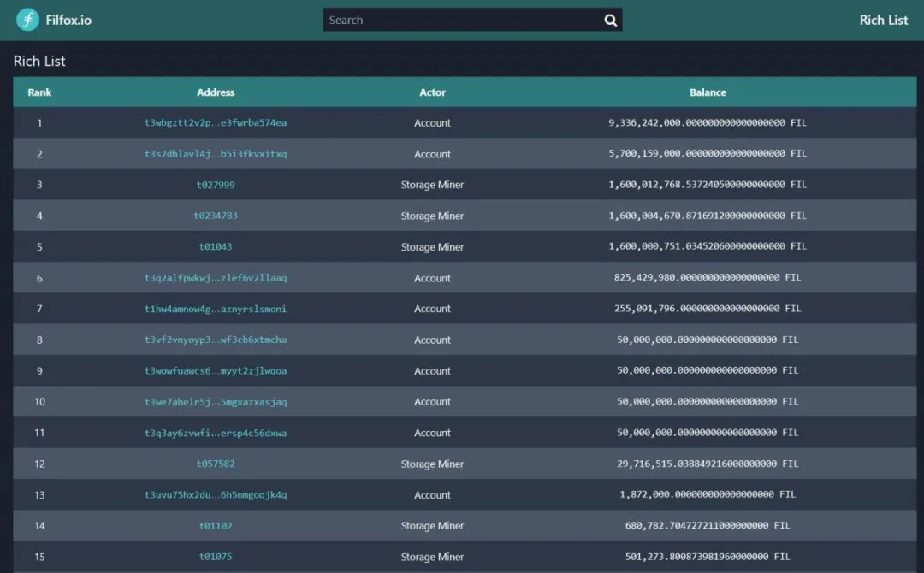Select balance 825,429,980 FIL
The width and height of the screenshot is (924, 573).
pyautogui.click(x=708, y=277)
